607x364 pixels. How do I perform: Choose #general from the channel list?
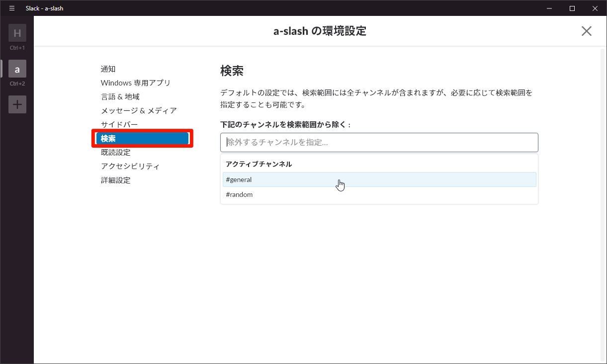(x=379, y=180)
